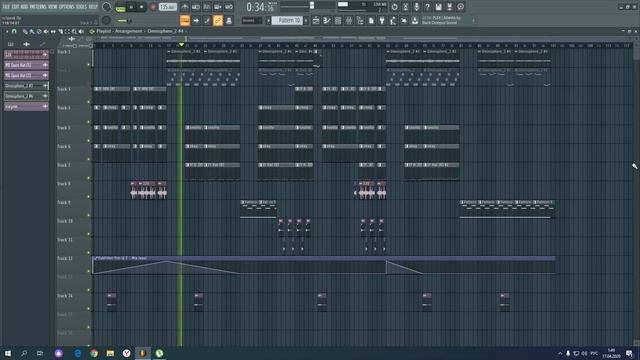Image resolution: width=640 pixels, height=360 pixels.
Task: Toggle the note/clip grouping link icon
Action: tap(218, 20)
